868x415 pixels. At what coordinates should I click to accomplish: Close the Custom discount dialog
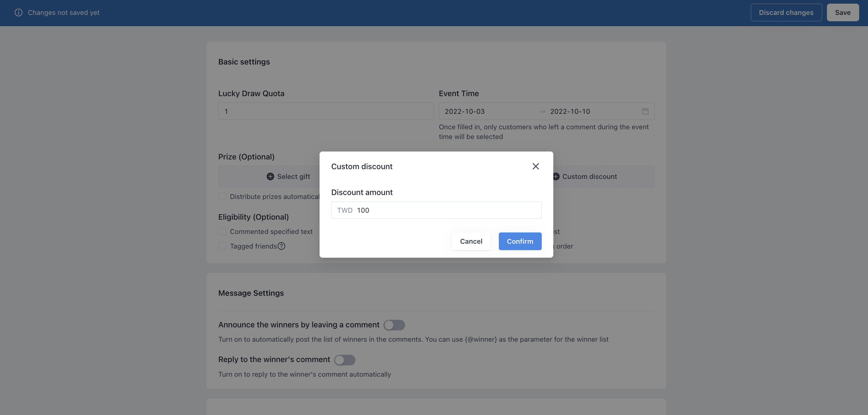[x=535, y=166]
